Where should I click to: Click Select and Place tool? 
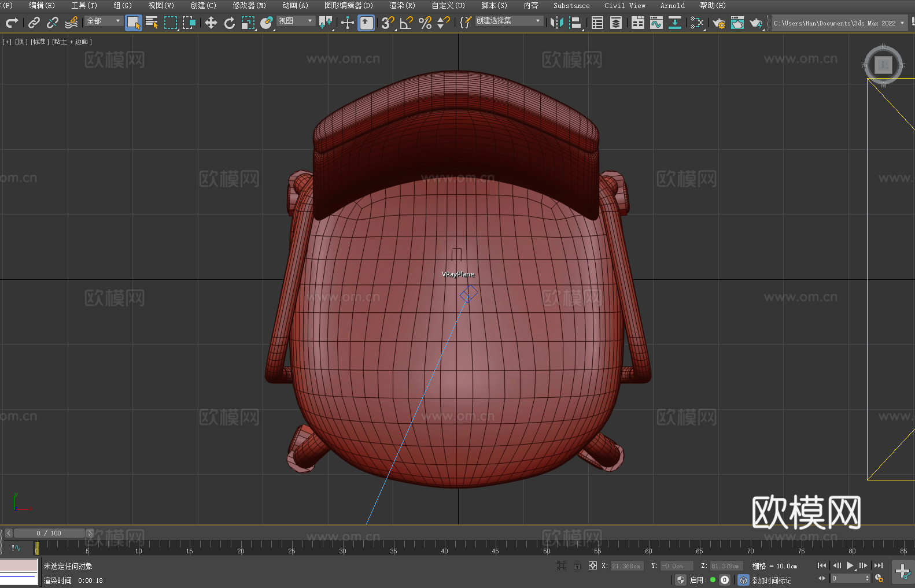click(x=267, y=23)
